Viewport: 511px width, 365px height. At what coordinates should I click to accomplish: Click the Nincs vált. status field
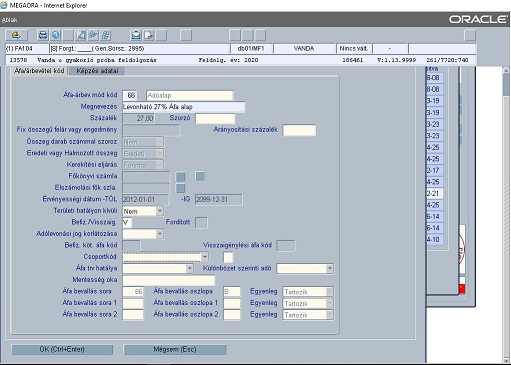354,49
